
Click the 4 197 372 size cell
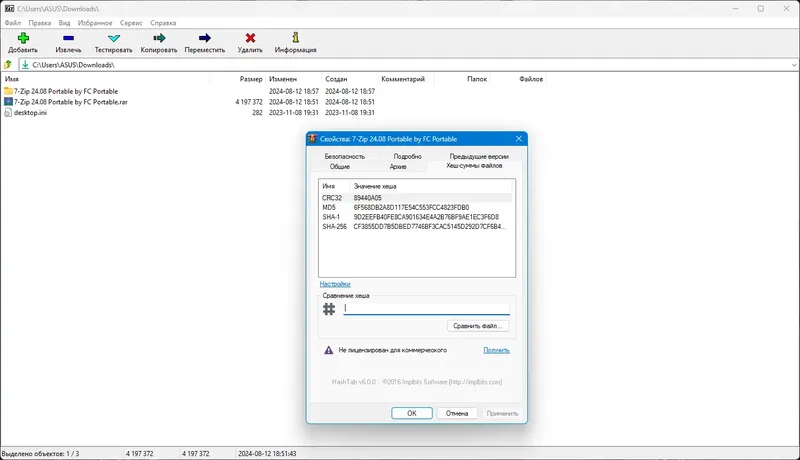pyautogui.click(x=249, y=101)
